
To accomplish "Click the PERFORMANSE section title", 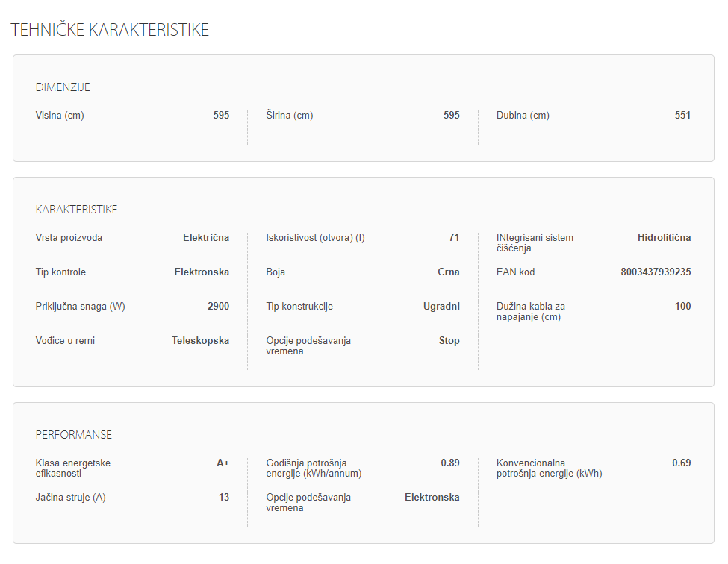I will coord(74,435).
